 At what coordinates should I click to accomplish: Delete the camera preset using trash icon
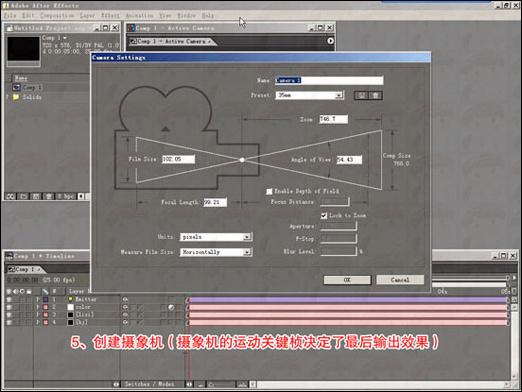tap(375, 96)
